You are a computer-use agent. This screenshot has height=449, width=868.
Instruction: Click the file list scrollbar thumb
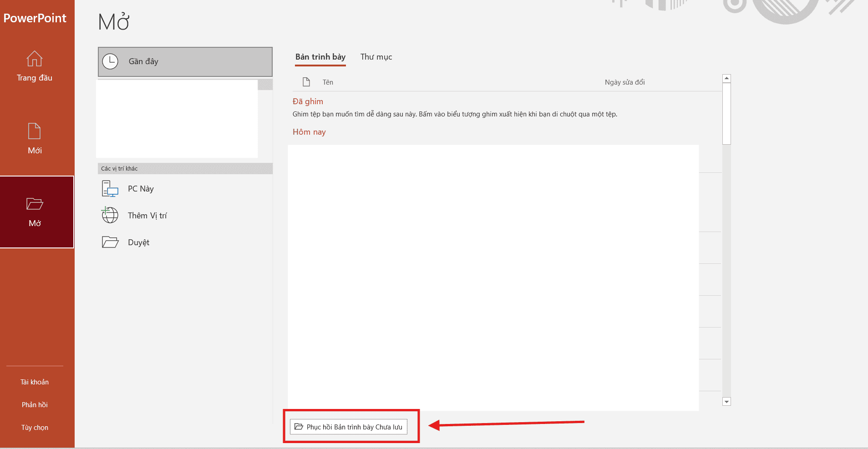coord(726,114)
